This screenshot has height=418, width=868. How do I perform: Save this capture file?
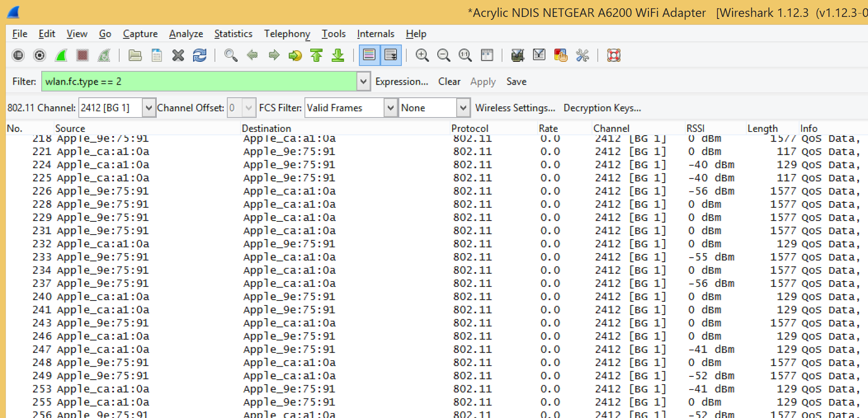157,55
